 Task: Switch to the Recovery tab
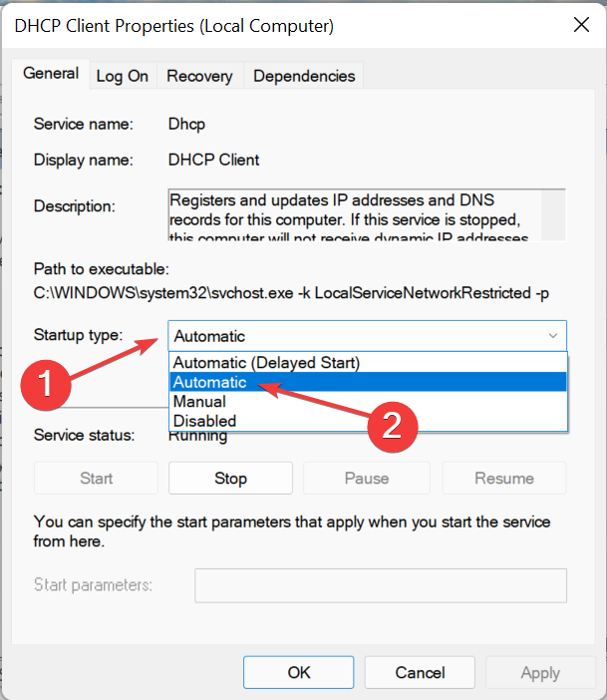coord(199,76)
